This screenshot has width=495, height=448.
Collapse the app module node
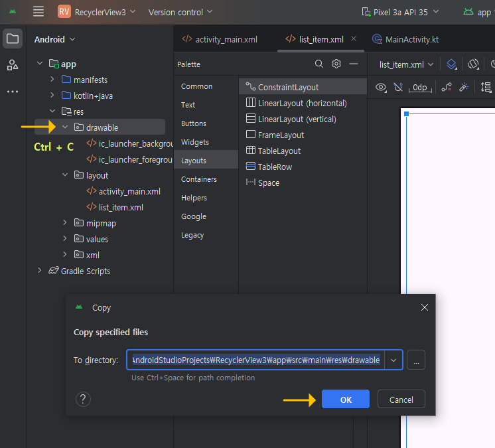tap(40, 64)
